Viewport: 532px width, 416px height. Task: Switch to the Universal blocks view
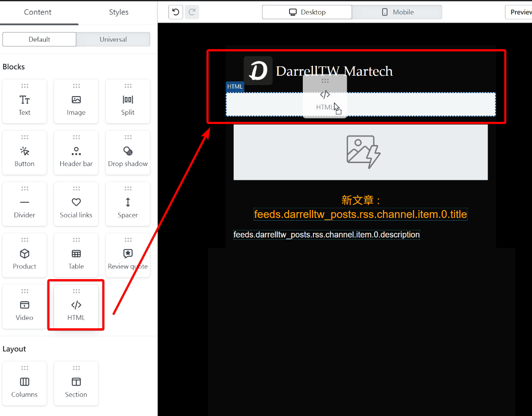coord(113,39)
